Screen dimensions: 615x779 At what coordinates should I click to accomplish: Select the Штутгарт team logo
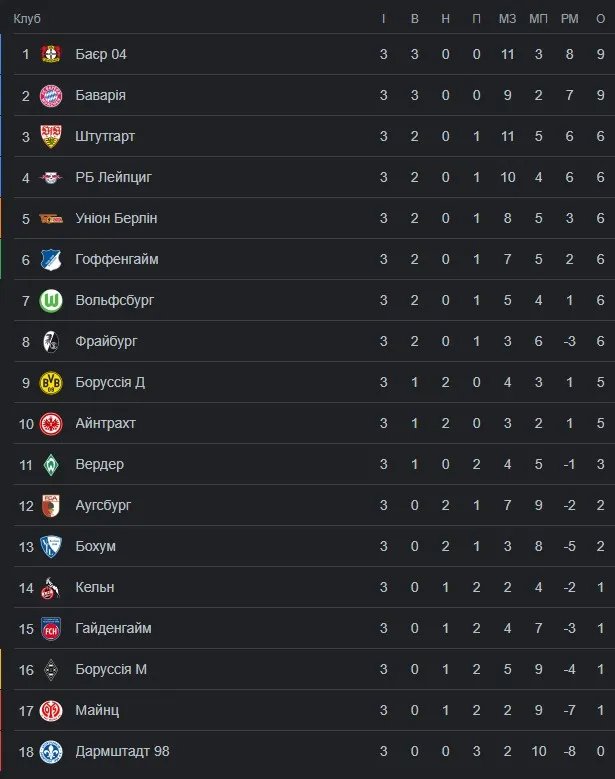coord(51,136)
